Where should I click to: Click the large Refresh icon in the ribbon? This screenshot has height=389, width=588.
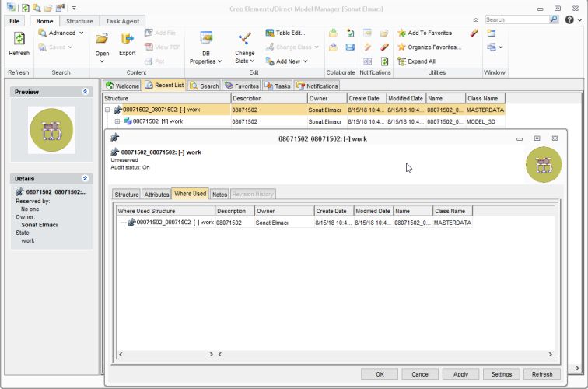coord(19,38)
